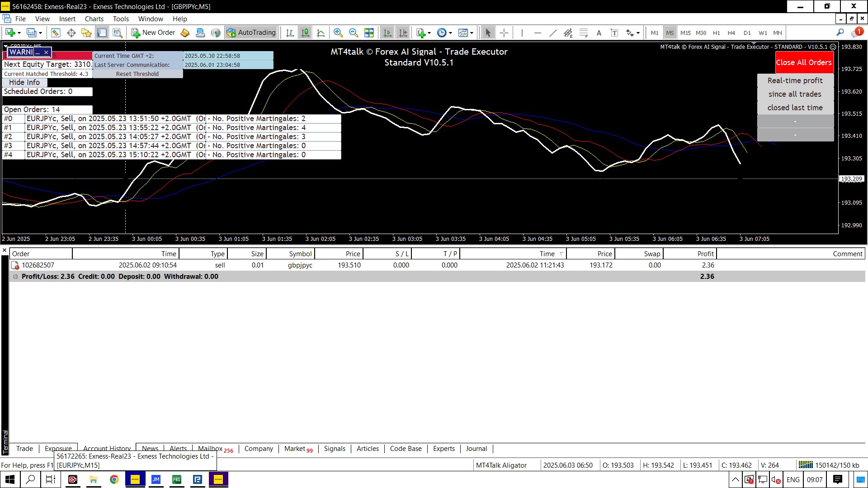Expand the indicators list dropdown arrow
This screenshot has height=488, width=868.
click(x=429, y=33)
